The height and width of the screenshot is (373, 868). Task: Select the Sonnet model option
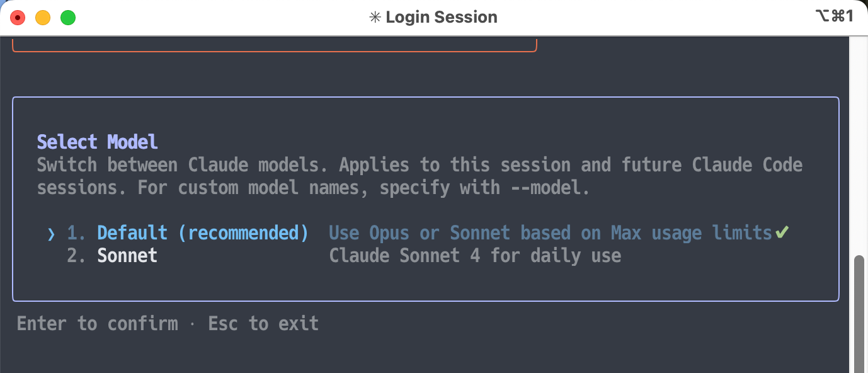click(x=127, y=255)
